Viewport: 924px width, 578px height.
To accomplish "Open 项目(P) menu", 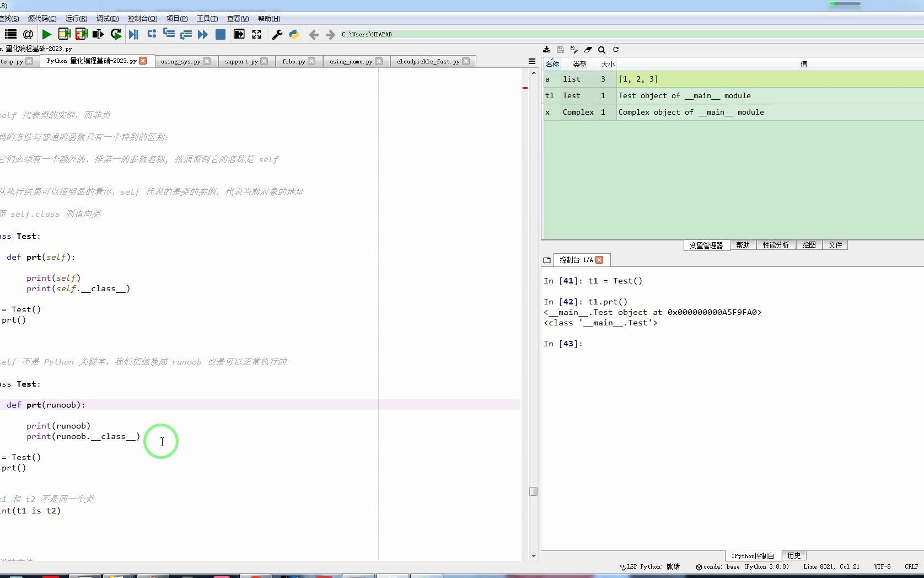I will pos(177,19).
